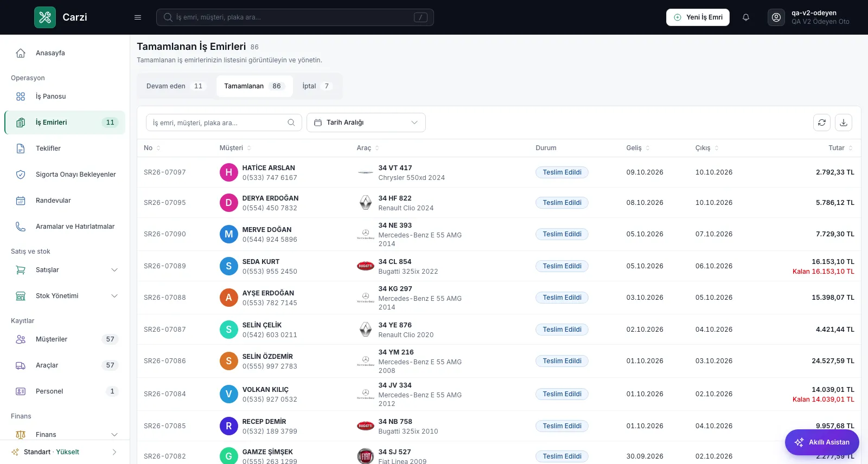868x464 pixels.
Task: Click the Teklifler document icon
Action: click(x=21, y=149)
